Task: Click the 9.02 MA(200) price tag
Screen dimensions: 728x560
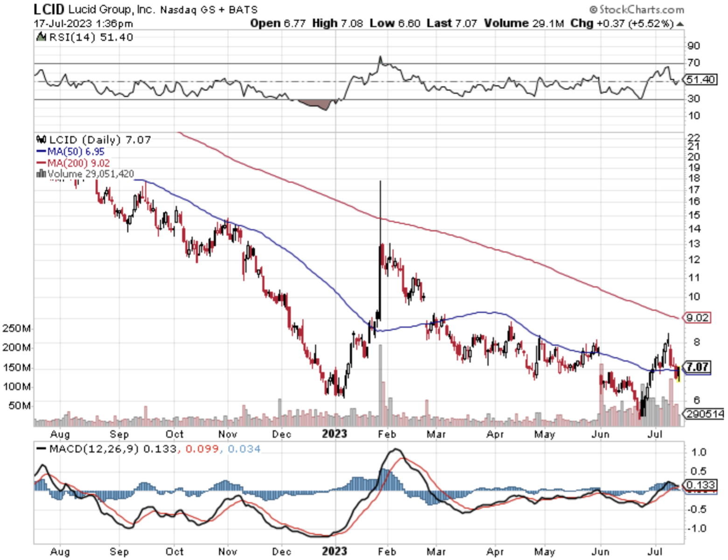Action: [697, 318]
